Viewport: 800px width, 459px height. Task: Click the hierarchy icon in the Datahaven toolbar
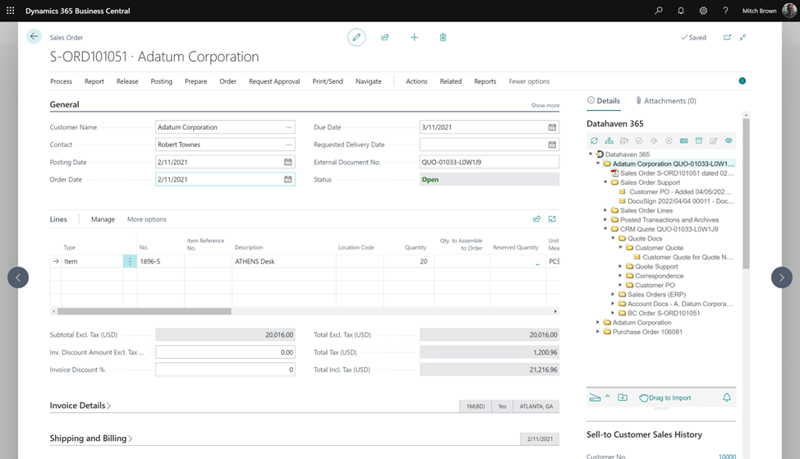(x=609, y=141)
